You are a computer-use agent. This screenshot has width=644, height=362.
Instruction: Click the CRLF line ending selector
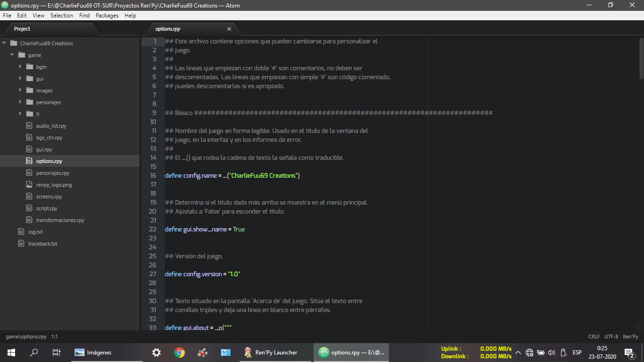594,337
